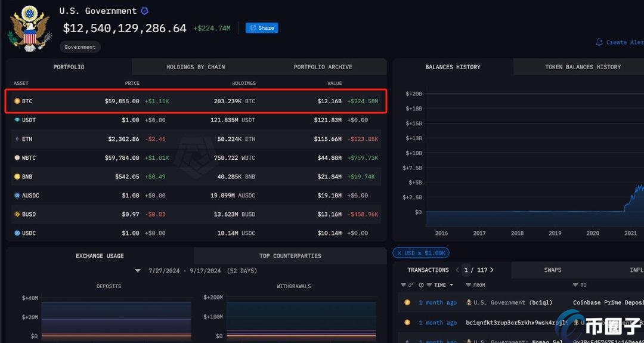
Task: Open the HOLDINGS BY CHAIN tab
Action: pyautogui.click(x=196, y=67)
